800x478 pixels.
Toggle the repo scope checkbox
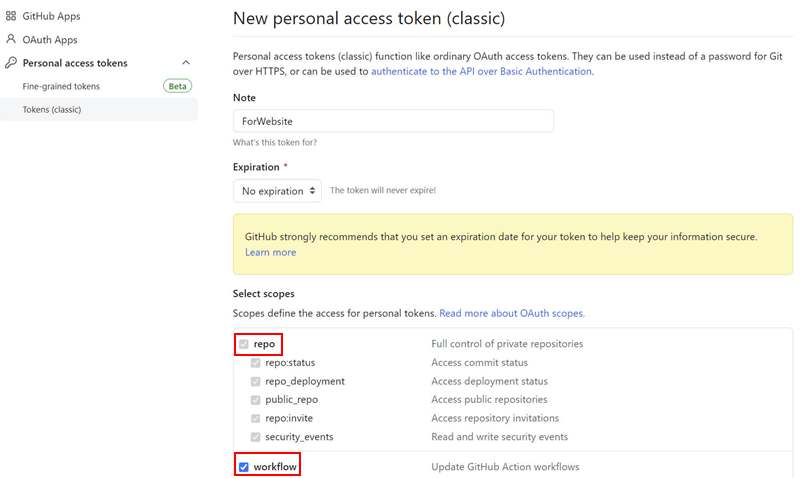(x=244, y=344)
